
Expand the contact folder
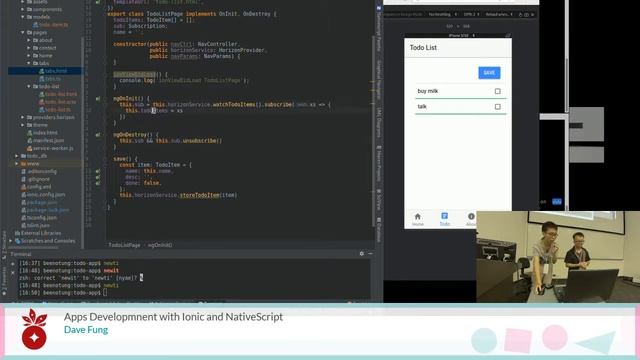[29, 48]
